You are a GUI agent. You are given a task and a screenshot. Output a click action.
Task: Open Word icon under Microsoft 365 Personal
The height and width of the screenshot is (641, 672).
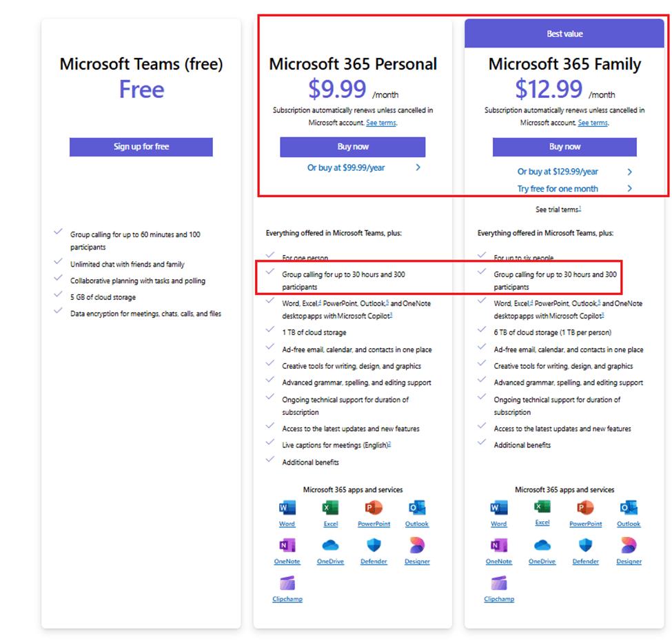click(287, 508)
